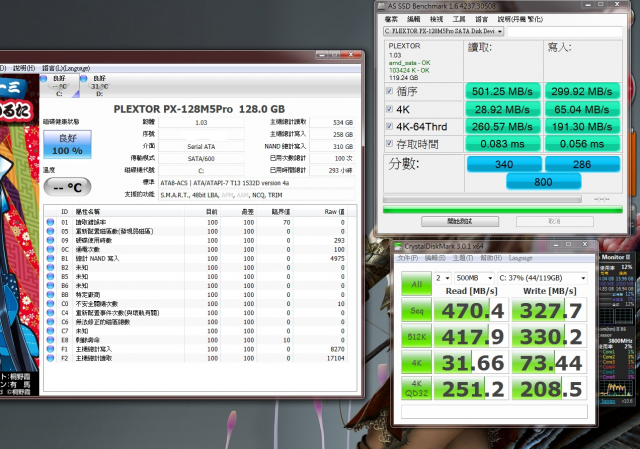Click CrystalDiskMark title bar icon
640x449 pixels.
tap(398, 246)
